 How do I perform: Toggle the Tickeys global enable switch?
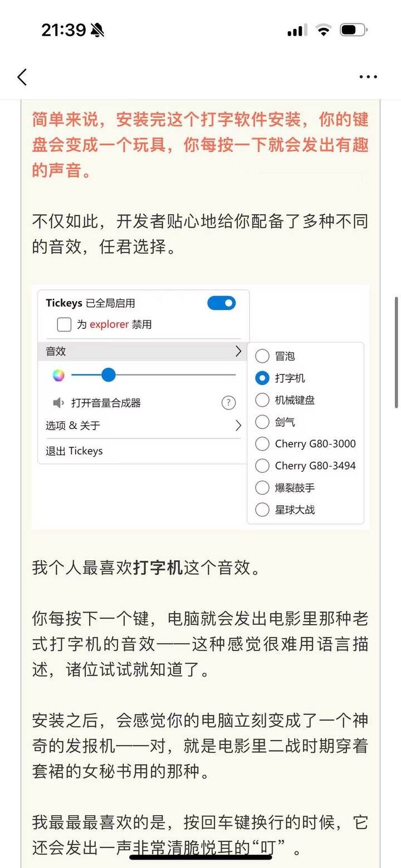(221, 303)
